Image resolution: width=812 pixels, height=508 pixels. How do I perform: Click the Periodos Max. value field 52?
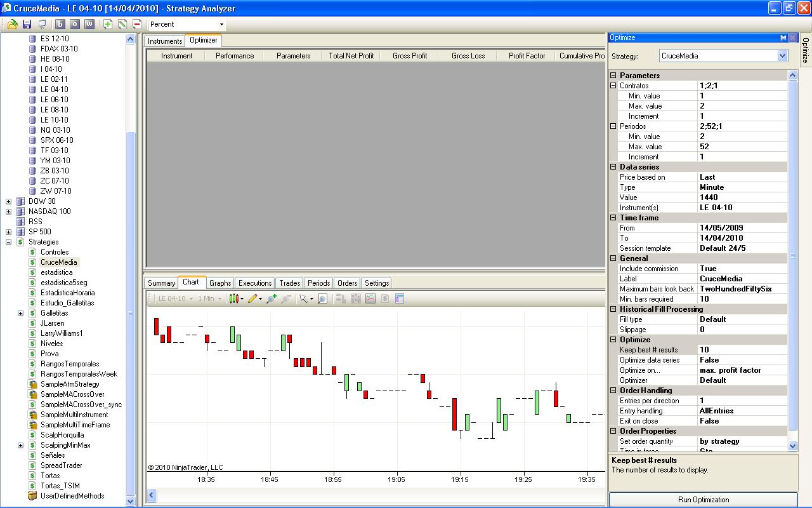pos(743,147)
